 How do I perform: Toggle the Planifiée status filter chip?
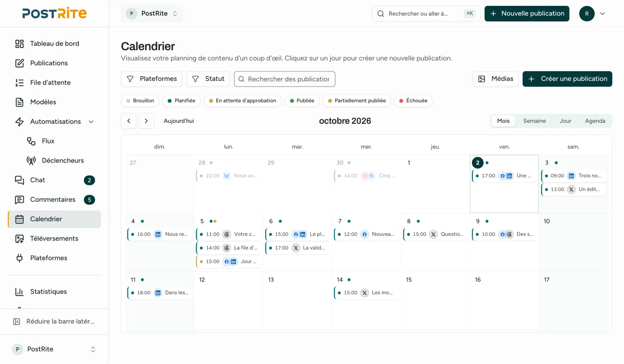(x=181, y=101)
